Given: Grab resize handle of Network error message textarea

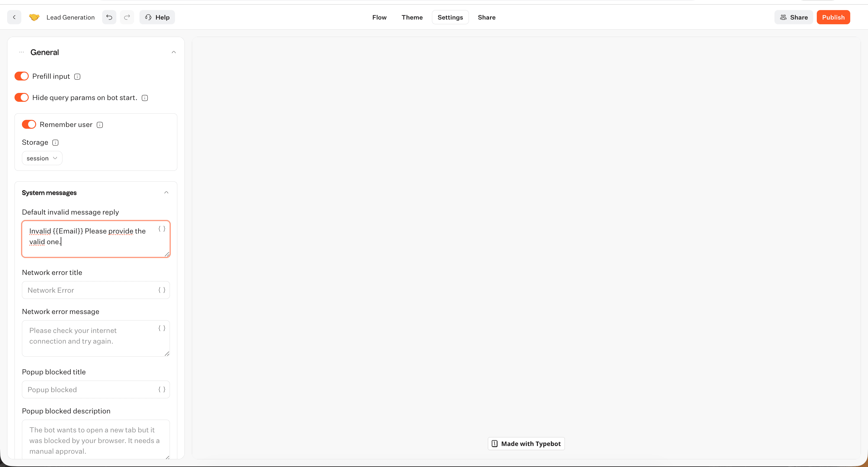Looking at the screenshot, I should [x=167, y=354].
